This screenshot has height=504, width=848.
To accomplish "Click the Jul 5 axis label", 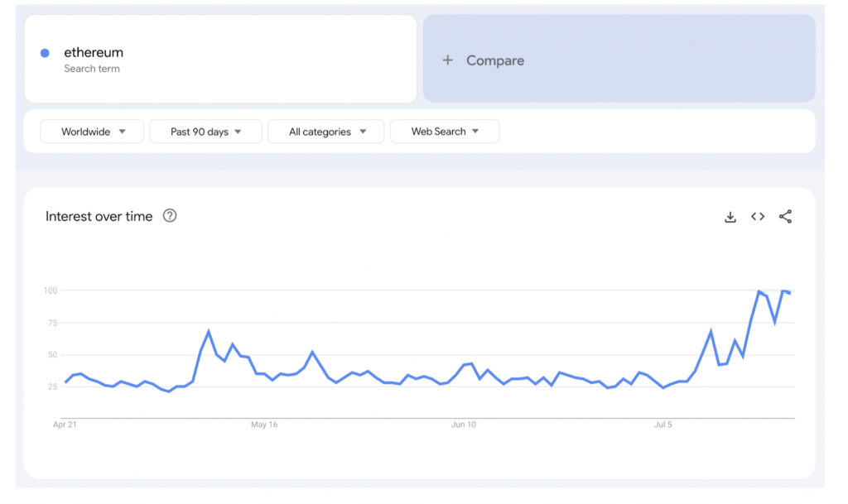I will (x=662, y=425).
